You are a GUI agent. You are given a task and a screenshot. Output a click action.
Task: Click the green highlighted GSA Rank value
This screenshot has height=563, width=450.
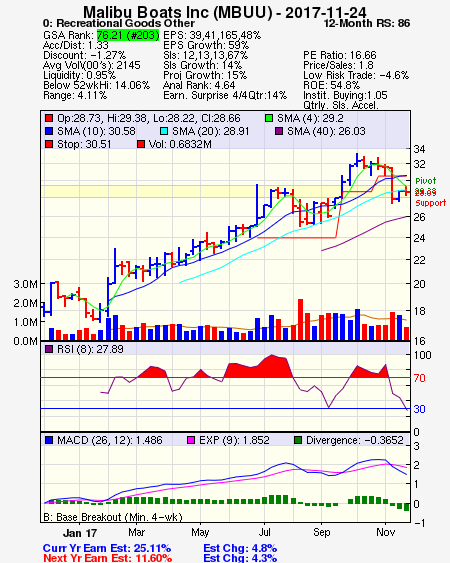[128, 35]
